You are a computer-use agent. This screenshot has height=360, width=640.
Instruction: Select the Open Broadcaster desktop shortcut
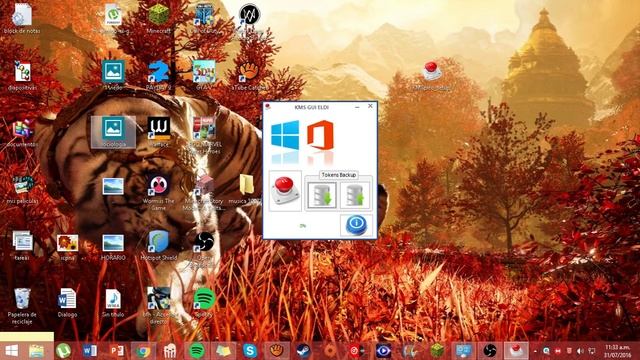pyautogui.click(x=204, y=249)
